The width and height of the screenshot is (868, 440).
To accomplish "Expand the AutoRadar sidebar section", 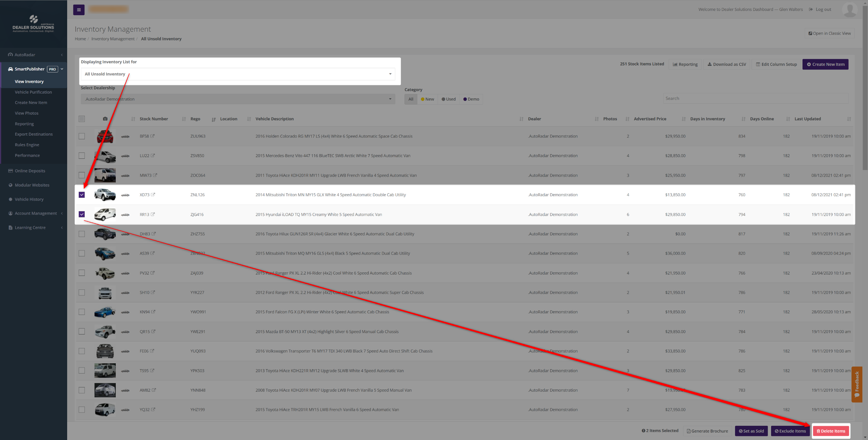I will [x=62, y=55].
